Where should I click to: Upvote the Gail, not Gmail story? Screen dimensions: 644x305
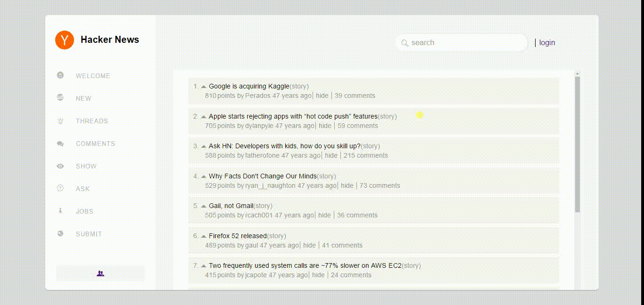(x=204, y=206)
